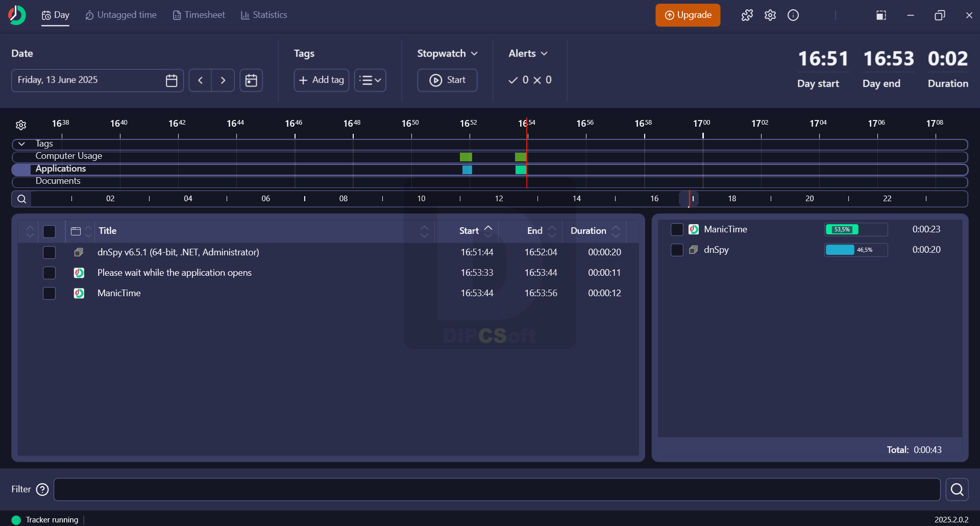Screen dimensions: 980x526
Task: Run the filter search button
Action: (x=957, y=490)
